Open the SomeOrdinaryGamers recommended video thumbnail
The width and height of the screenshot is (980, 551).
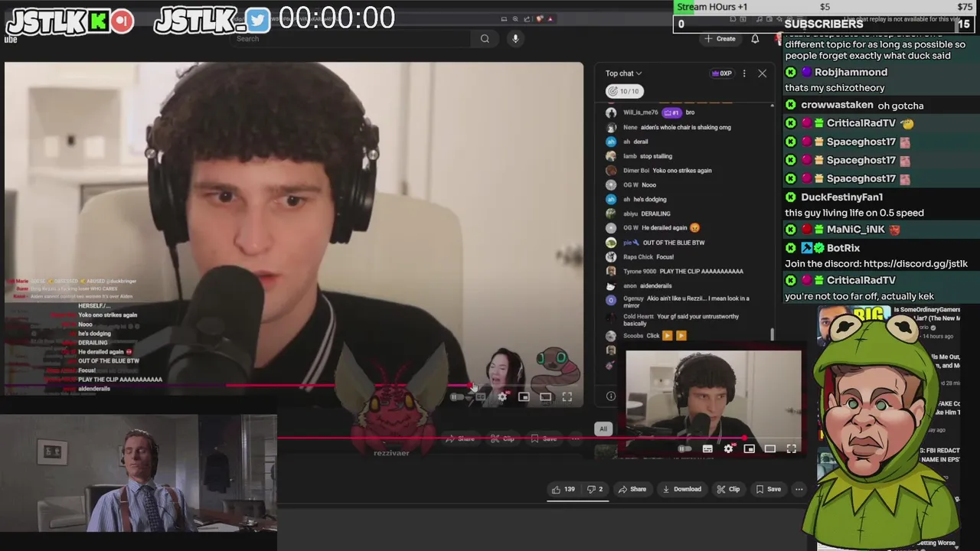coord(854,325)
